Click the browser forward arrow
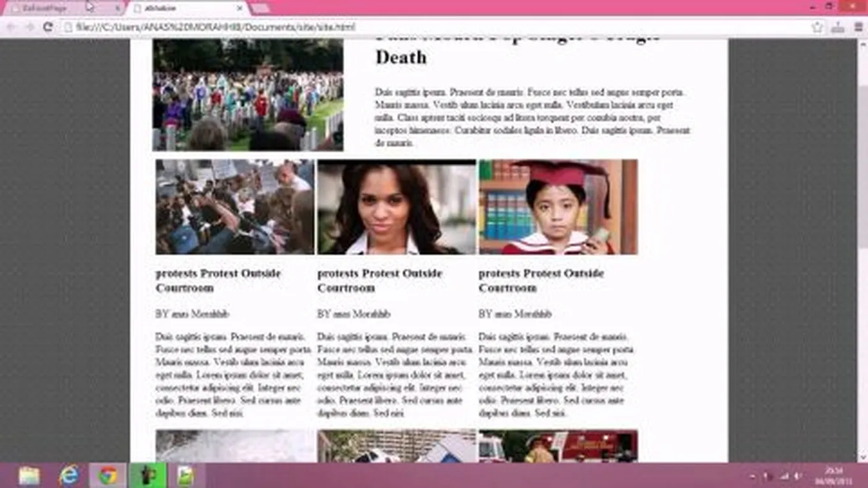The height and width of the screenshot is (488, 868). pyautogui.click(x=29, y=27)
